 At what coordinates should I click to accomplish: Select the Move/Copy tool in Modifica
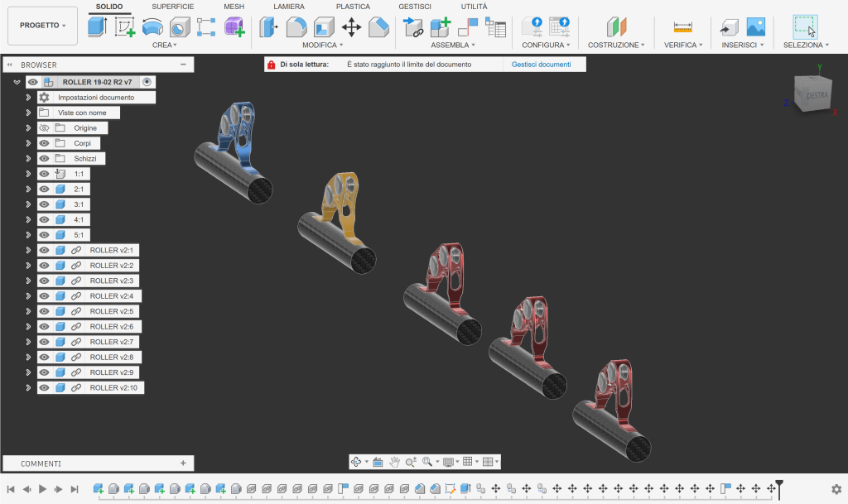click(352, 27)
